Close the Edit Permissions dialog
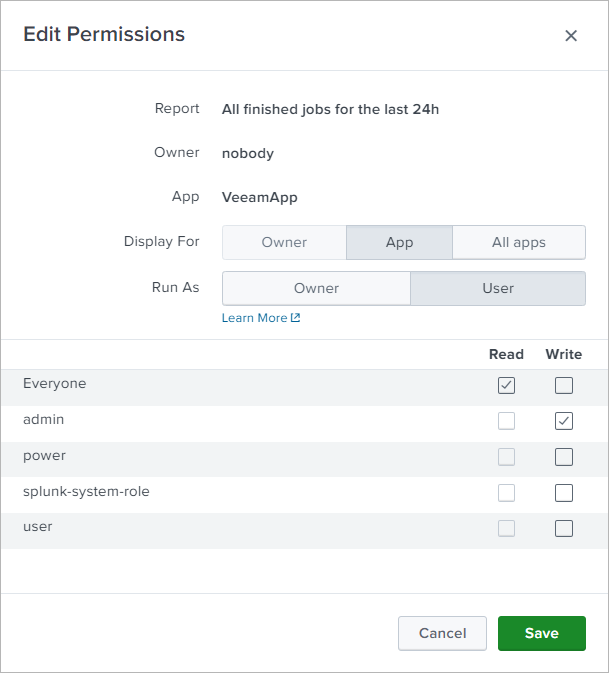Screen dimensions: 609x673 (x=571, y=36)
